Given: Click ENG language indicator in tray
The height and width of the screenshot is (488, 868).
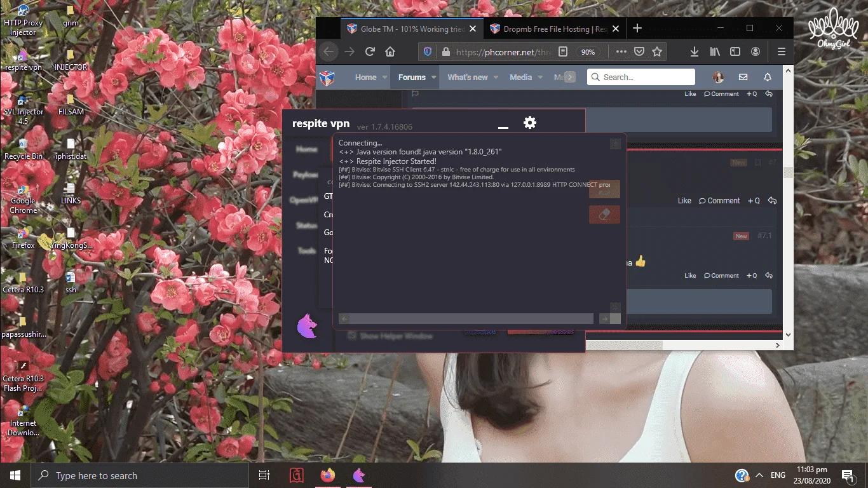Looking at the screenshot, I should click(x=778, y=475).
